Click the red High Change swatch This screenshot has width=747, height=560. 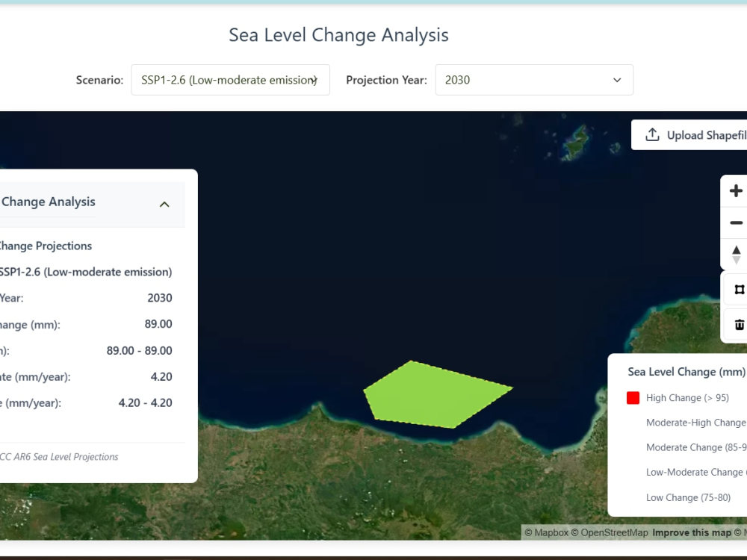(633, 398)
